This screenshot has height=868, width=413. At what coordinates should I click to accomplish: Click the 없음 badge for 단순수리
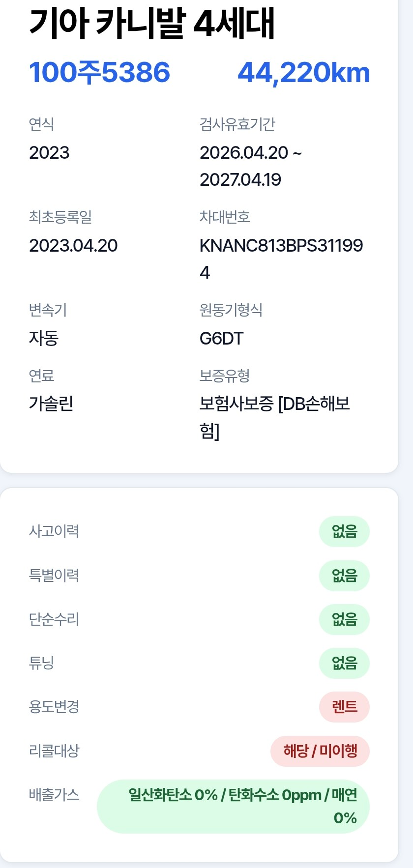pos(344,619)
